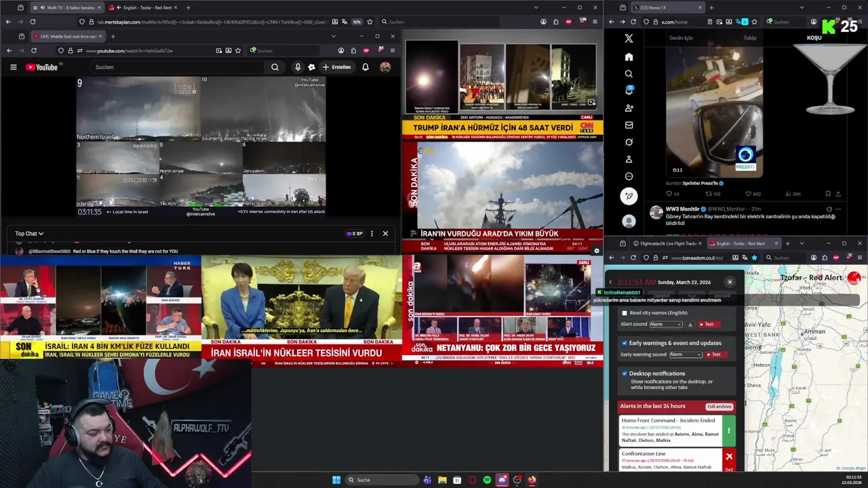868x488 pixels.
Task: Switch to Takip tab on X
Action: [749, 38]
